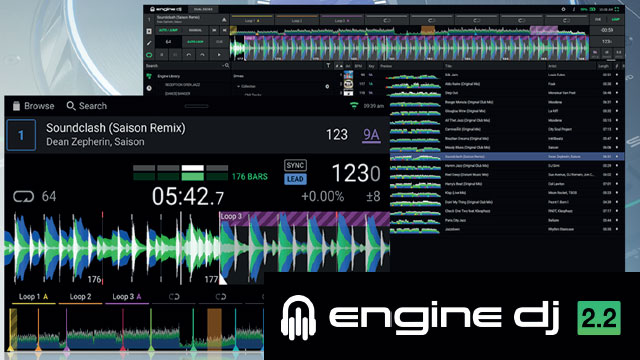Click the left curved arrow button
The width and height of the screenshot is (640, 360).
click(x=189, y=55)
